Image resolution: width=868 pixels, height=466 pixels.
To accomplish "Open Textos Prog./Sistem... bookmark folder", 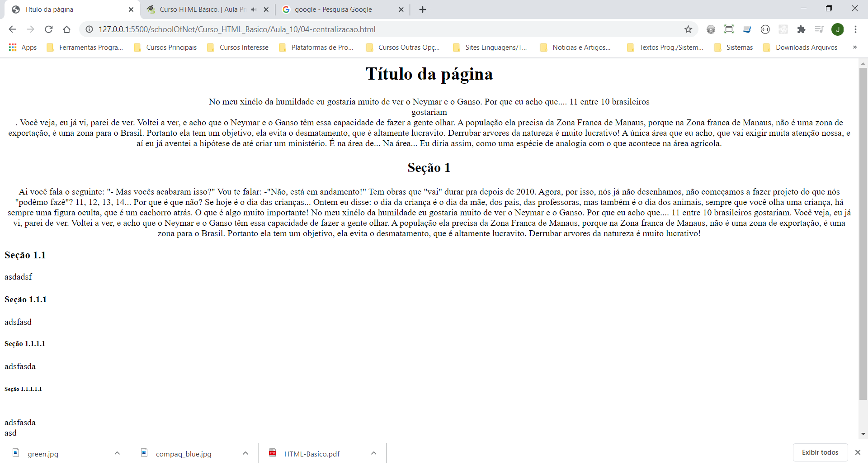I will tap(665, 48).
